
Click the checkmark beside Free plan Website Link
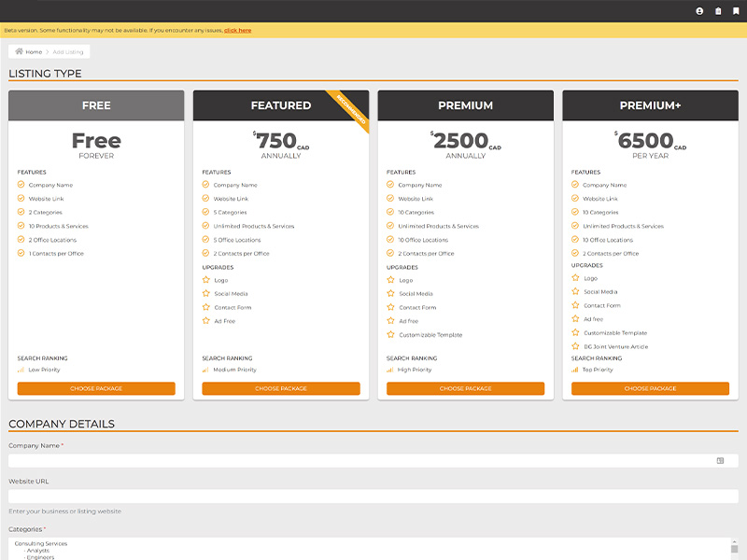point(21,199)
